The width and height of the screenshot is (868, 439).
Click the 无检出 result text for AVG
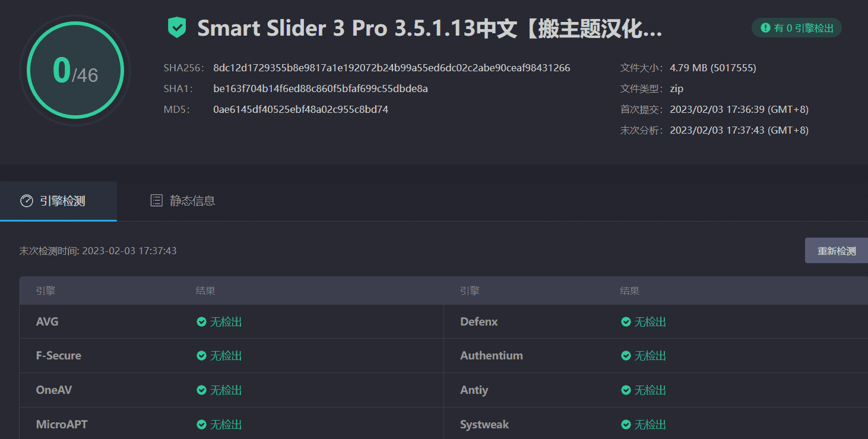(x=226, y=322)
